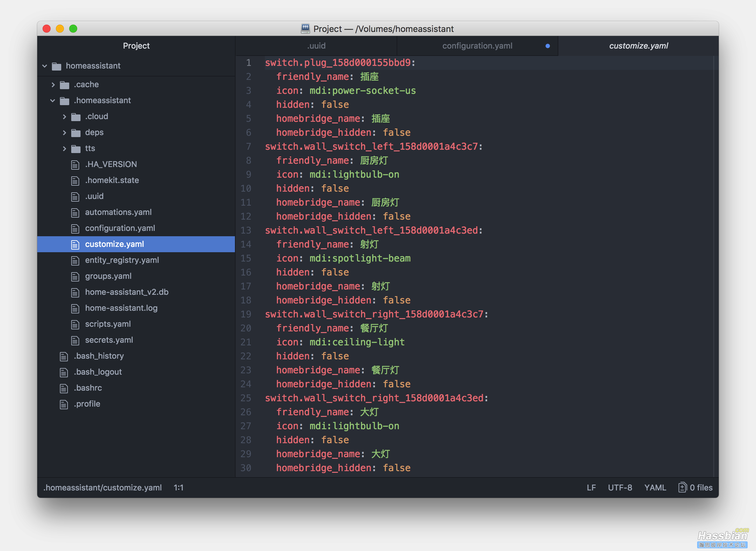Viewport: 756px width, 551px height.
Task: Click the red close window button
Action: (47, 29)
